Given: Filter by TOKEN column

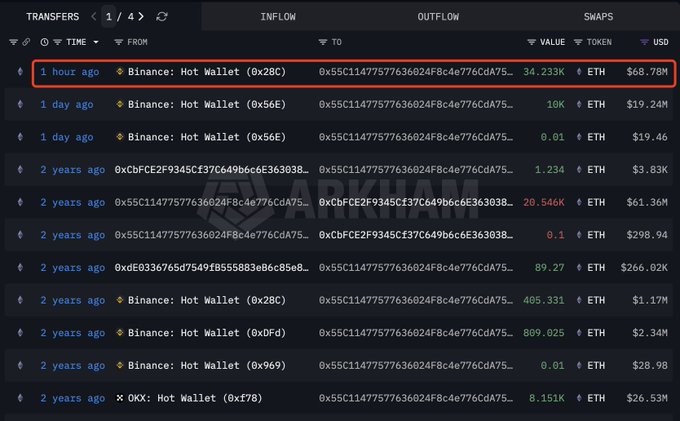Looking at the screenshot, I should point(578,42).
